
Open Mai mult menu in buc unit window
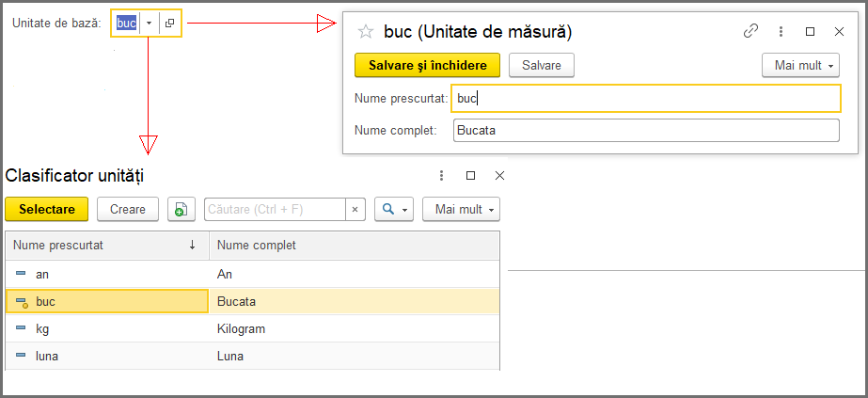[x=800, y=65]
